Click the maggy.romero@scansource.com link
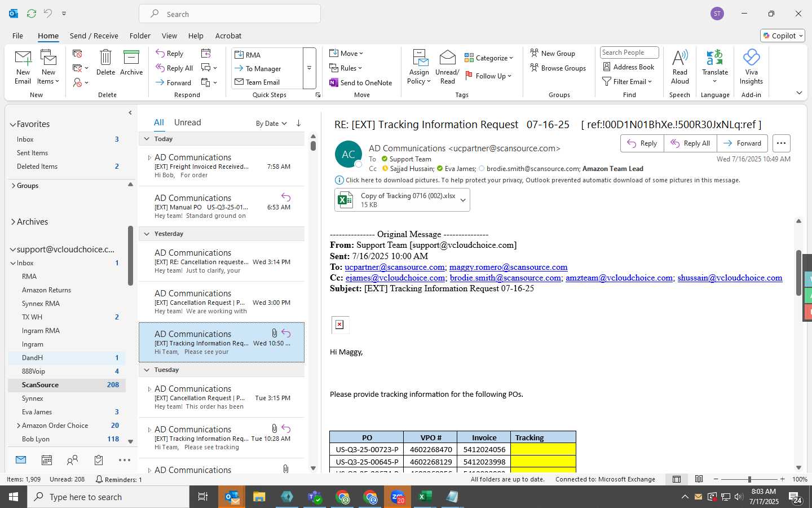The width and height of the screenshot is (812, 508). (508, 267)
